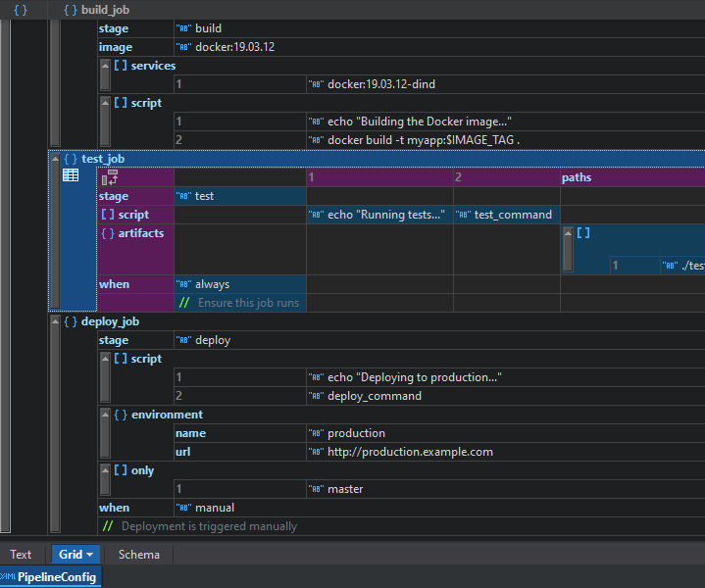Collapse the only array in deploy_job
Screen dimensions: 705x588
click(x=105, y=470)
